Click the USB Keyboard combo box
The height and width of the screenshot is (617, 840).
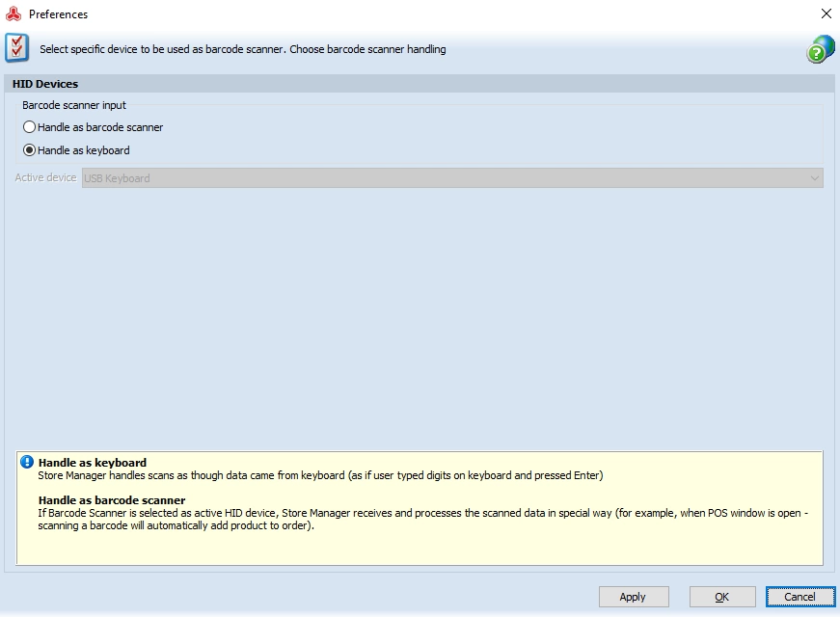pos(452,177)
